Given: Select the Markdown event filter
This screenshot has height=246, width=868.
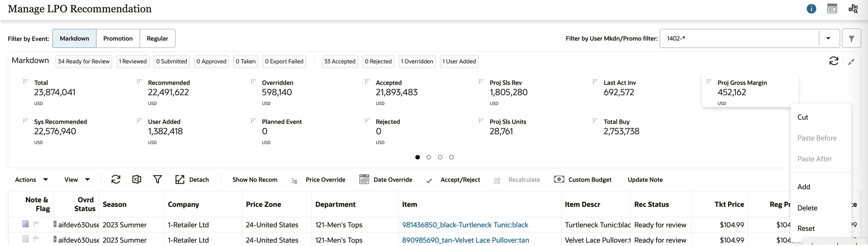Looking at the screenshot, I should point(74,38).
